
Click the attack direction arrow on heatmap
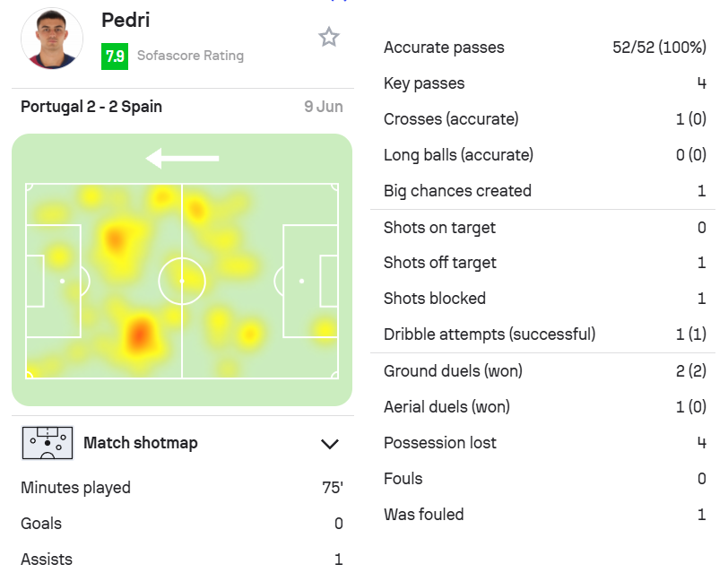coord(182,159)
